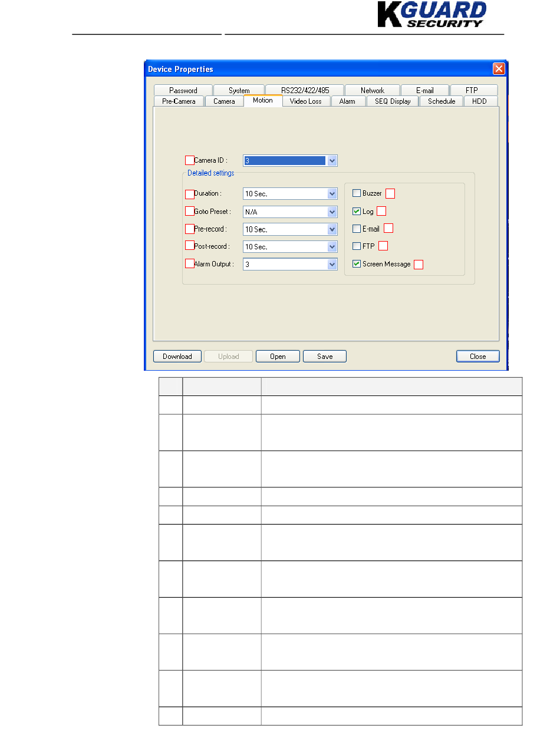Viewport: 560px width, 752px height.
Task: Click the Detailed settings group label
Action: 210,173
